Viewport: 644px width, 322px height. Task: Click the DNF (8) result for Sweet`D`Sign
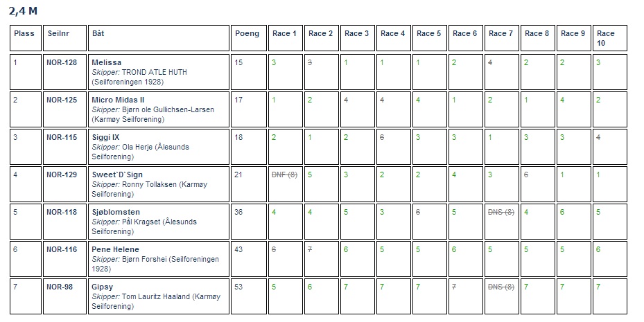[x=284, y=175]
